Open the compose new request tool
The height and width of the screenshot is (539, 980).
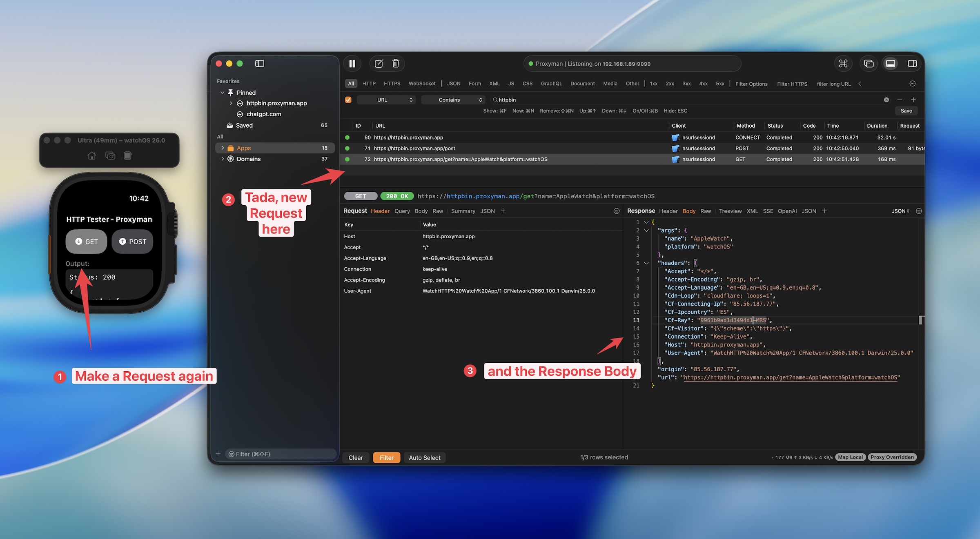tap(378, 64)
